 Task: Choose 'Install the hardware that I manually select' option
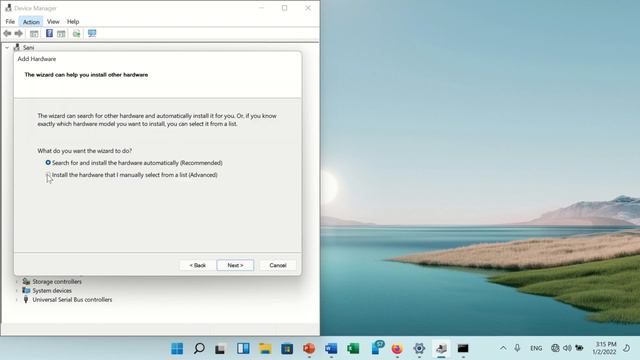pos(48,175)
